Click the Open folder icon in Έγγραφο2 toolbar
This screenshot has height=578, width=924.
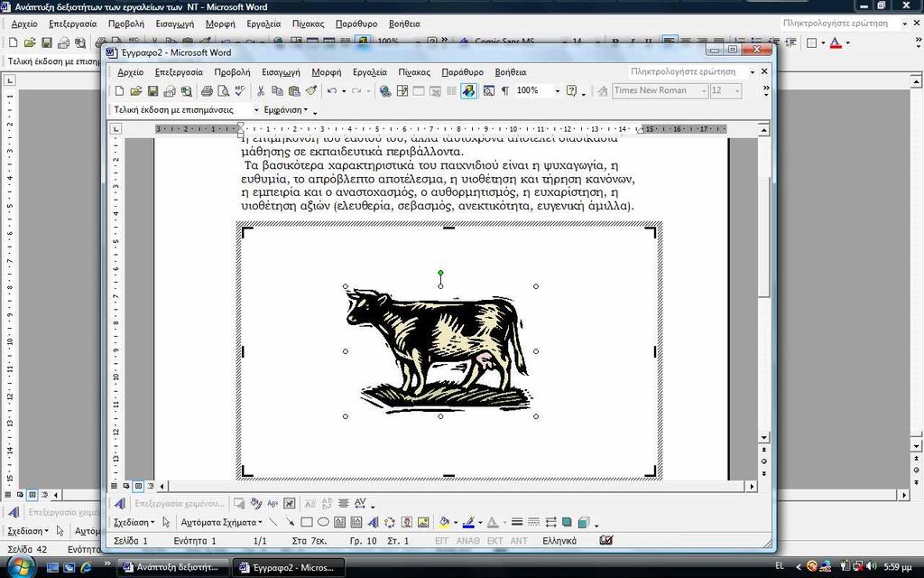(x=136, y=91)
